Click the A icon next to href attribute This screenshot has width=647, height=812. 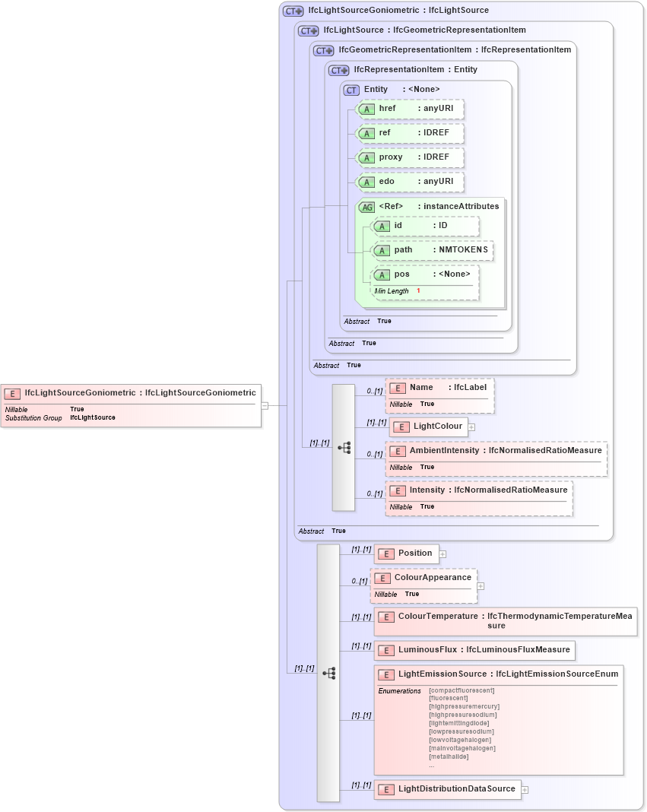tap(366, 109)
